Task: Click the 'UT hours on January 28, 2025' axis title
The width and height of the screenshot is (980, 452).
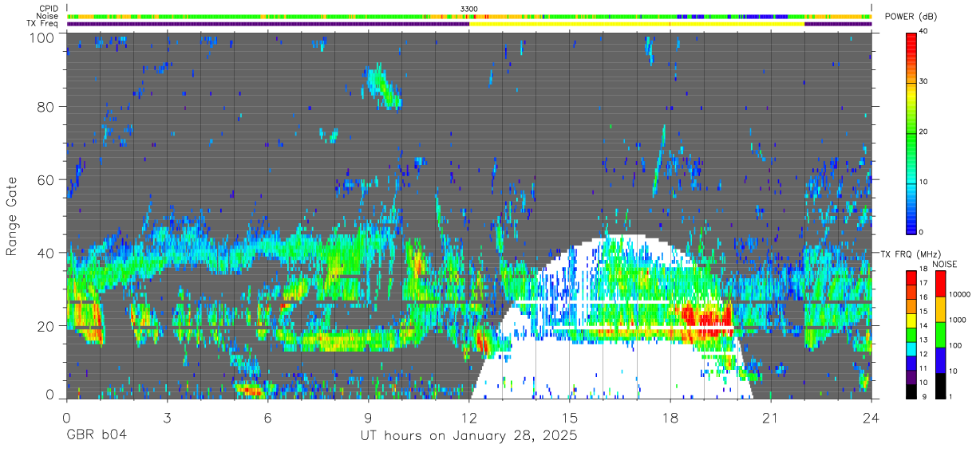Action: click(469, 436)
